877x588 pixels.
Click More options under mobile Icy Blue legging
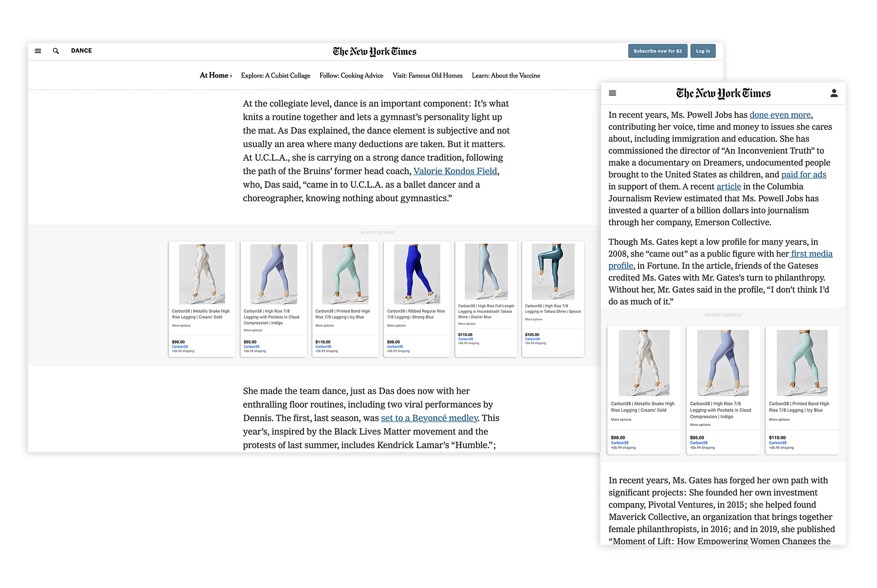(x=779, y=420)
